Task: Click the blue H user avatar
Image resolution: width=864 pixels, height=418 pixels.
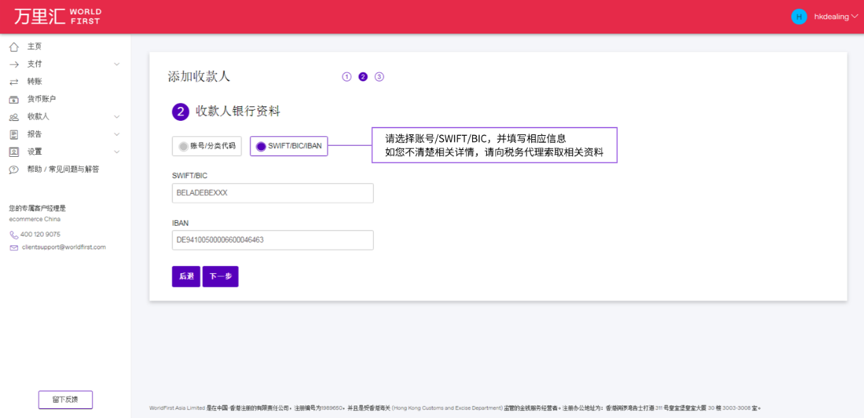Action: click(799, 16)
